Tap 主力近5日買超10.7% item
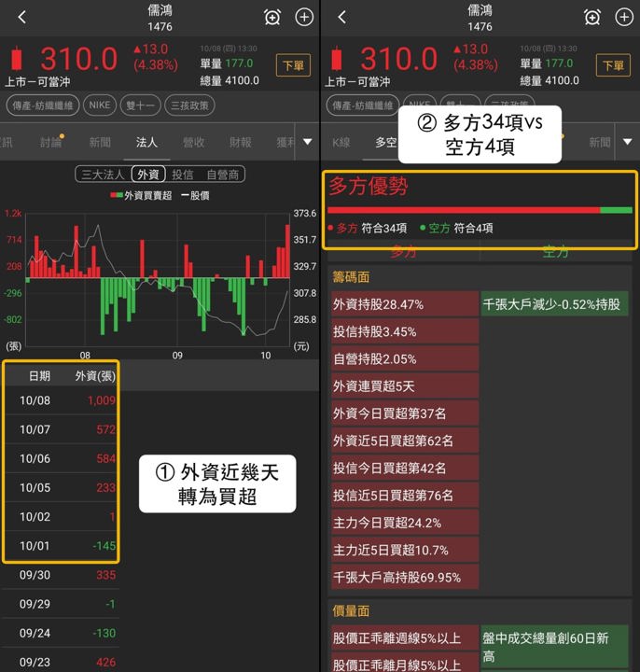This screenshot has height=672, width=640. click(404, 550)
